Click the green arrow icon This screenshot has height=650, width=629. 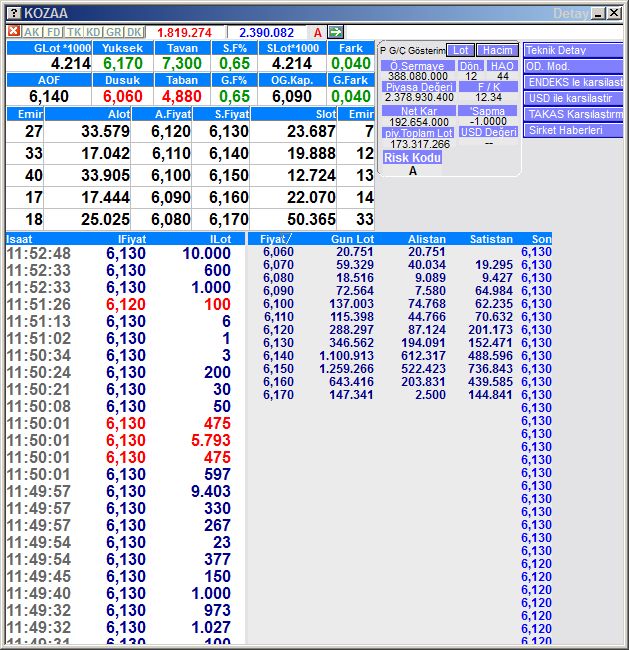[335, 32]
